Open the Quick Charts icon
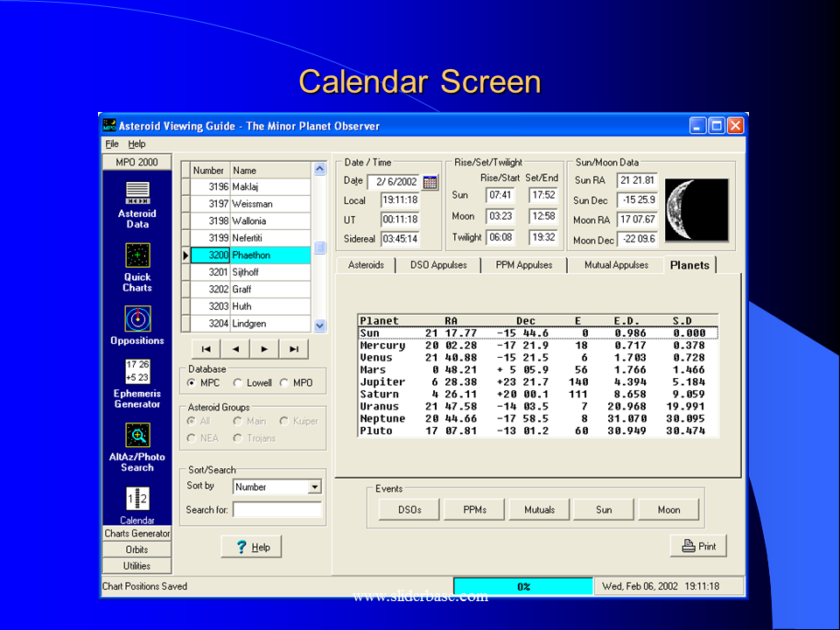The image size is (840, 630). 137,255
